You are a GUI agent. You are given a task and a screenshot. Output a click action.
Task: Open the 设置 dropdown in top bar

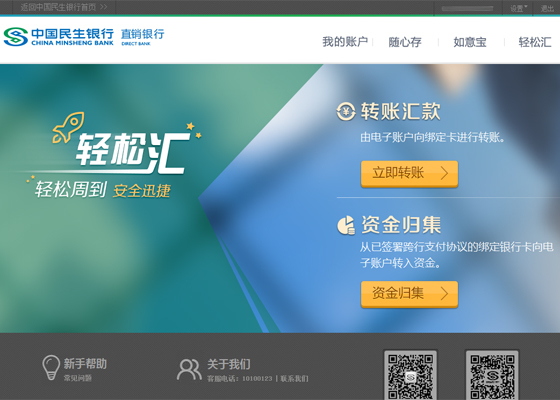[x=518, y=8]
